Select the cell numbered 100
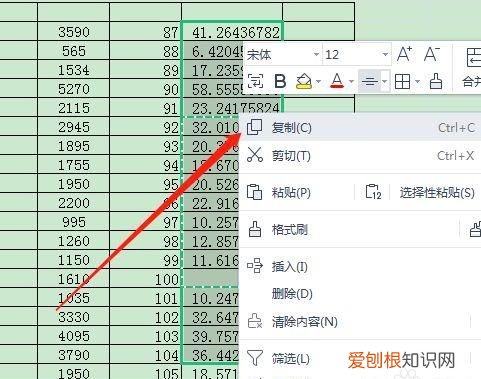Image resolution: width=481 pixels, height=379 pixels. [145, 279]
